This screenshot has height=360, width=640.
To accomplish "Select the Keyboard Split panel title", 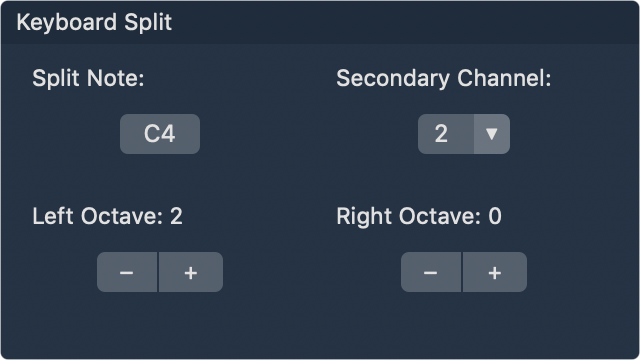I will point(94,22).
